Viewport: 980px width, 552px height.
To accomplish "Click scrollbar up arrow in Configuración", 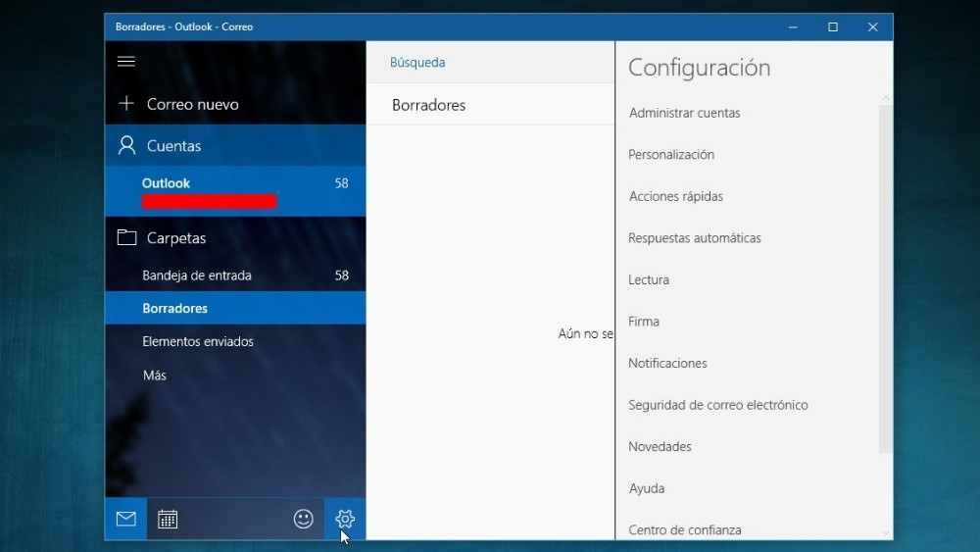I will (x=886, y=98).
